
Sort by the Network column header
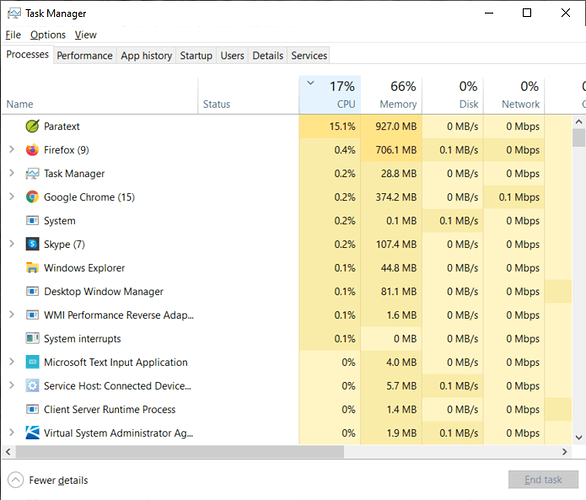point(514,95)
